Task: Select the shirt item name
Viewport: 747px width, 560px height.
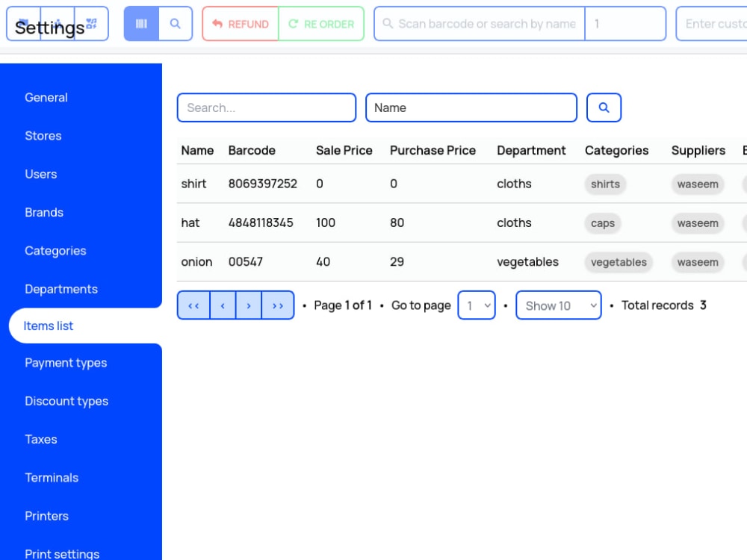Action: coord(193,184)
